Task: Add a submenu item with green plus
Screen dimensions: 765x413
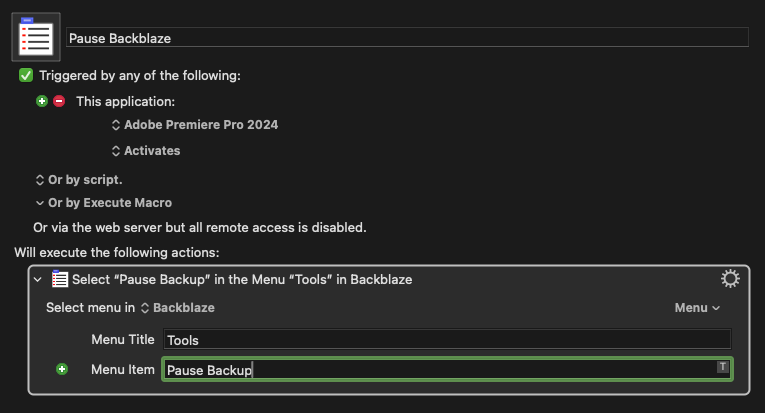Action: coord(62,369)
